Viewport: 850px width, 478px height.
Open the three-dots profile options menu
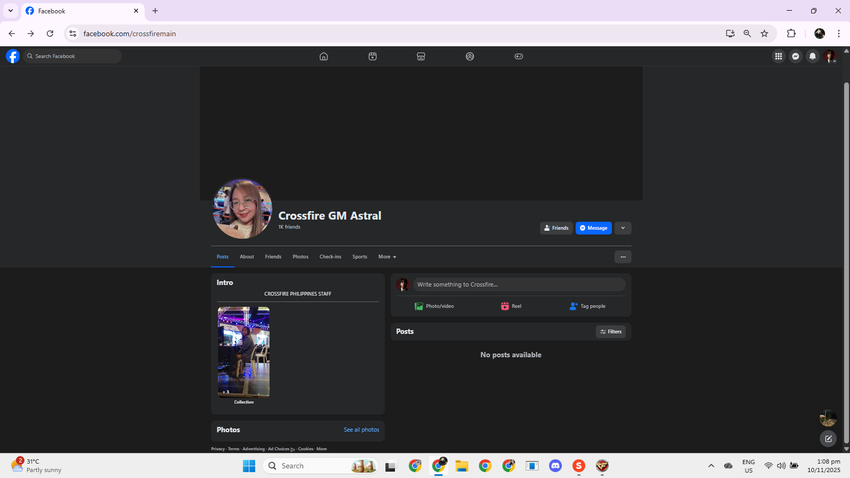[x=623, y=257]
